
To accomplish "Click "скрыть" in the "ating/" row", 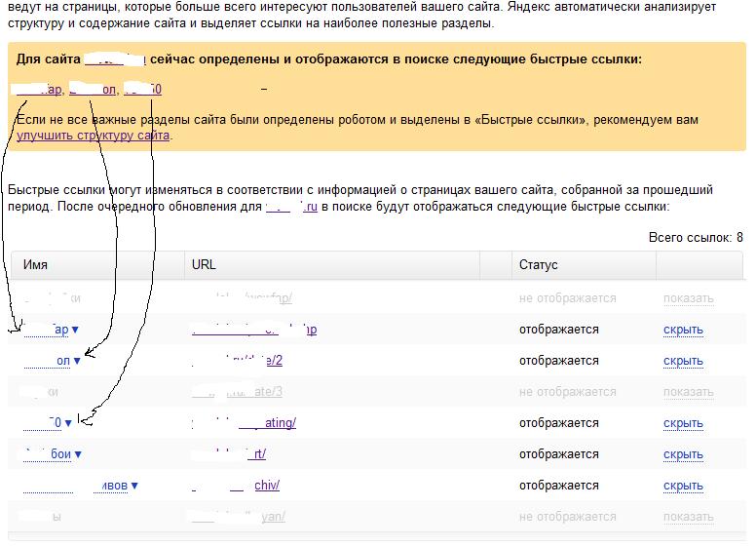I will pos(683,423).
